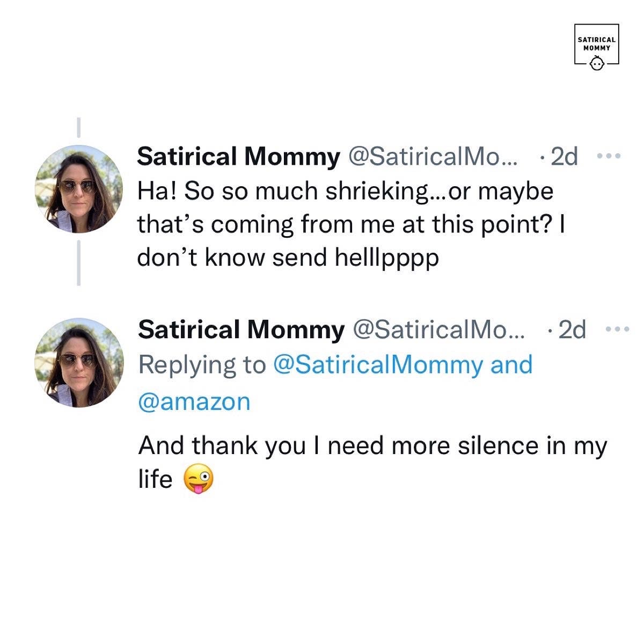Select the truncated @SatiricalMo handle on the reply tweet
Screen dimensions: 644x644
click(438, 330)
